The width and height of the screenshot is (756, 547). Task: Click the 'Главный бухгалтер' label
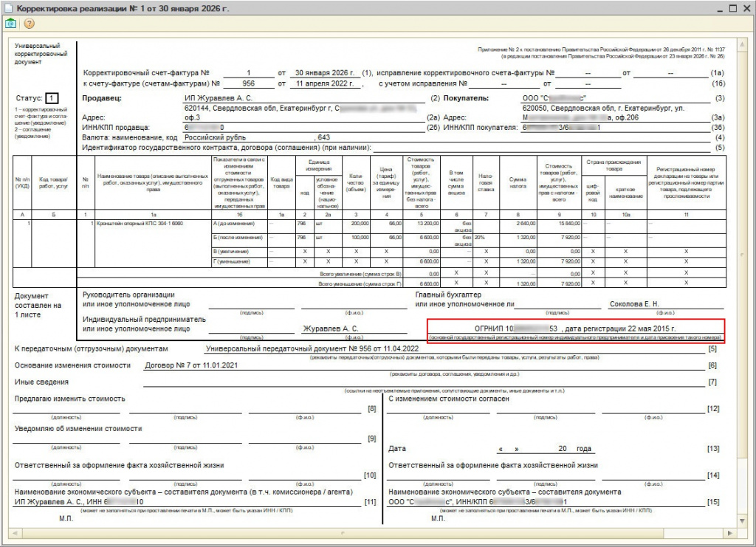[448, 295]
